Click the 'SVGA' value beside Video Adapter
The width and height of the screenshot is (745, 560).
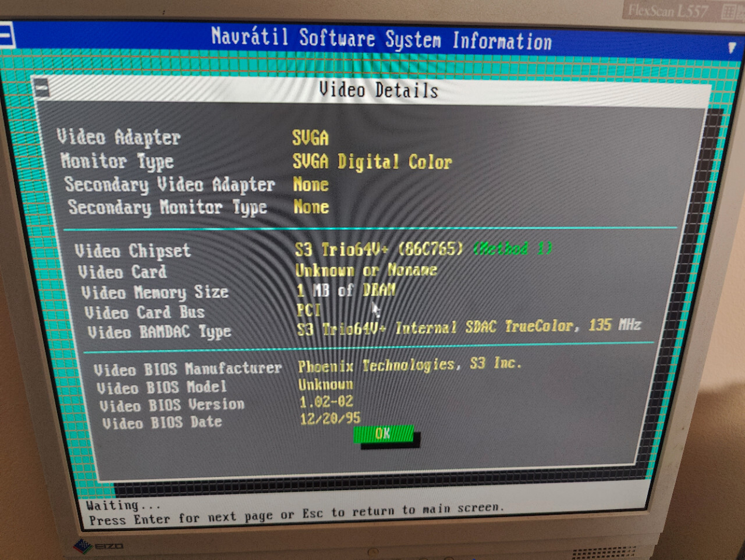(310, 138)
